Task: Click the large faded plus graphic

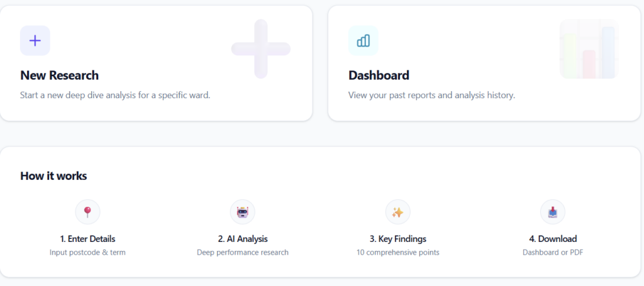Action: 260,49
